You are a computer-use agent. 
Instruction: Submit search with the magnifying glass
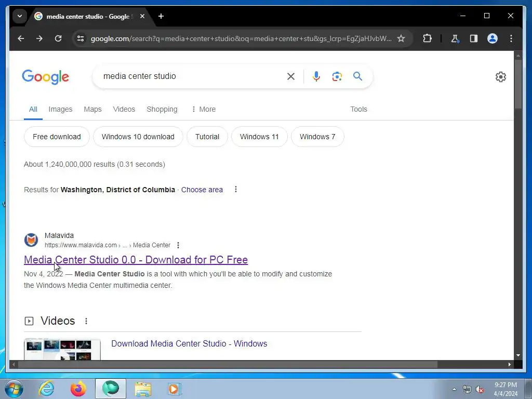point(357,76)
